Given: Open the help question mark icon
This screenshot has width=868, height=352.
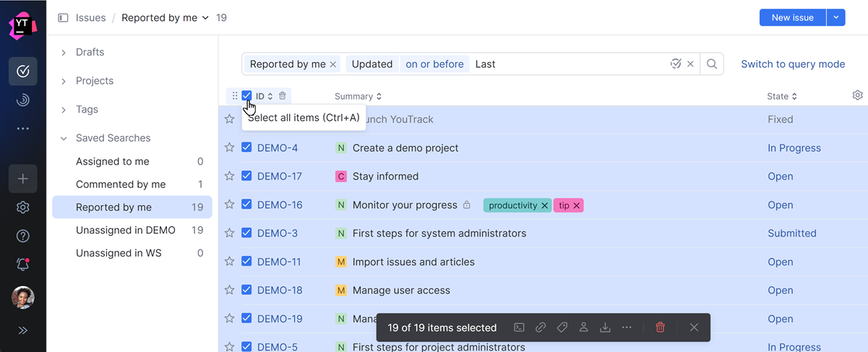Looking at the screenshot, I should click(23, 236).
